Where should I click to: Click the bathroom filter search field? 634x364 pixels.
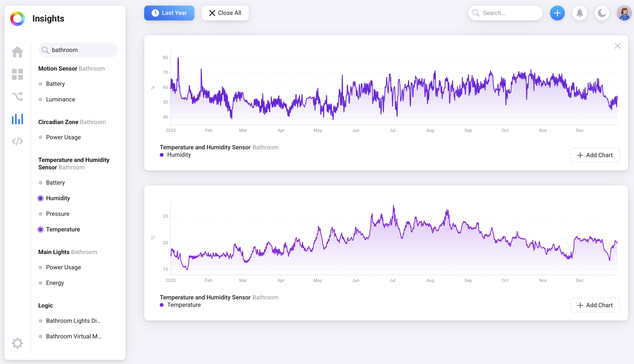[78, 50]
